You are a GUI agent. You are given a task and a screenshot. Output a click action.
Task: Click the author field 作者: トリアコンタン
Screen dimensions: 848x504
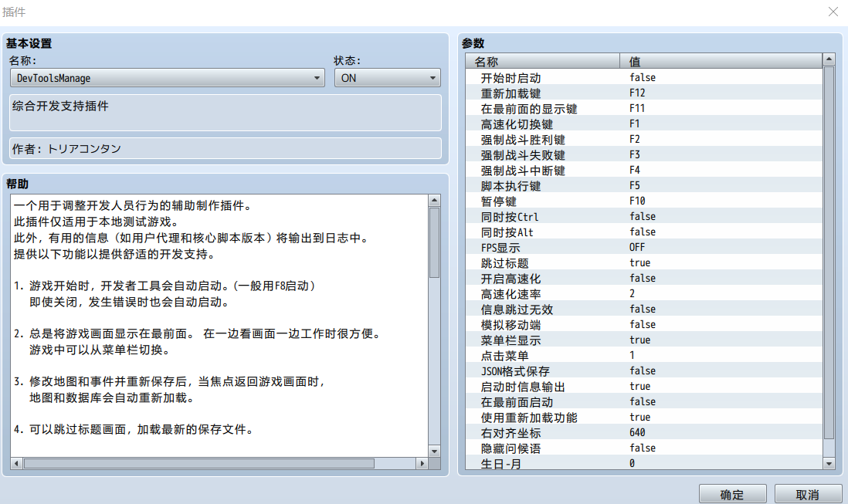coord(226,148)
